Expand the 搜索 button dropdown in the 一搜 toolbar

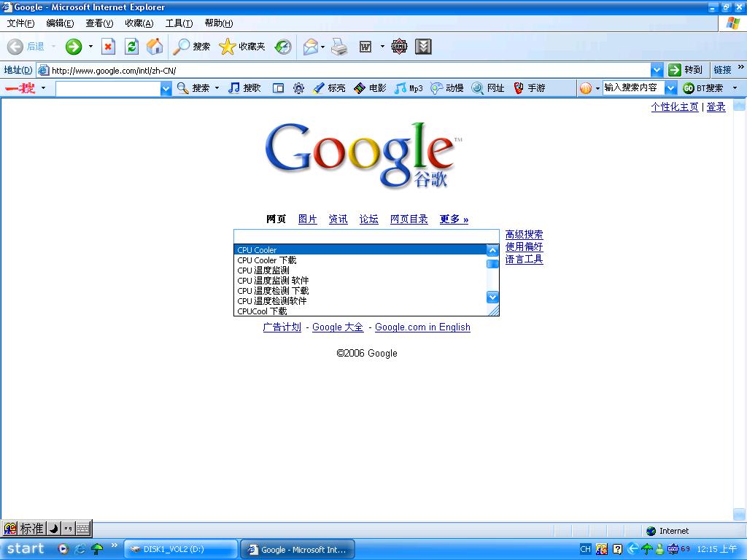click(217, 88)
